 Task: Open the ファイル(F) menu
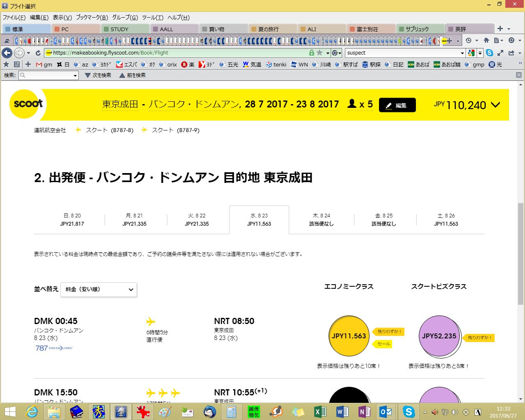14,17
